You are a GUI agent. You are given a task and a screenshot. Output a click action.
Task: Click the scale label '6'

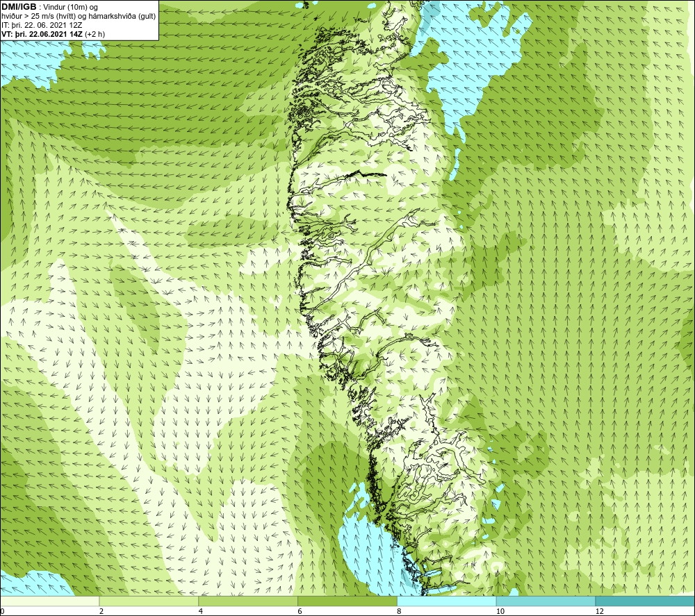click(300, 611)
